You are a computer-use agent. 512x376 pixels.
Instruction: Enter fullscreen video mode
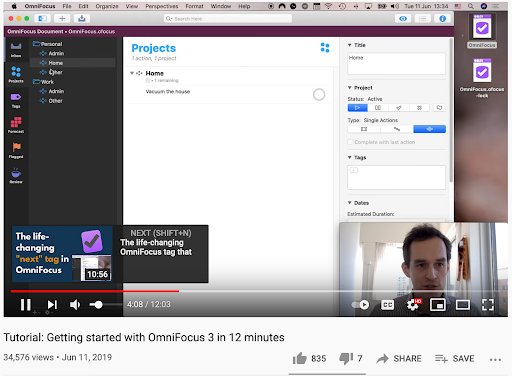(x=488, y=304)
